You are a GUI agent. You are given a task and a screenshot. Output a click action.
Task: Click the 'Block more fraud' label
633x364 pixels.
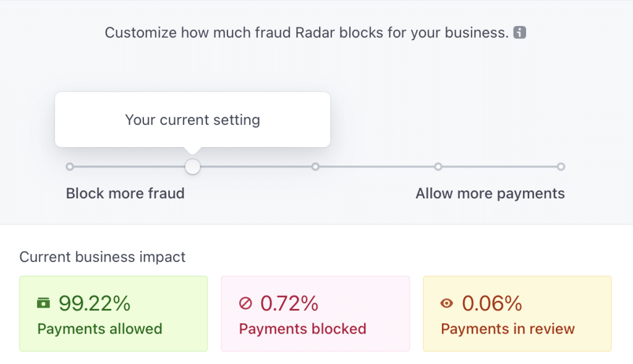125,193
